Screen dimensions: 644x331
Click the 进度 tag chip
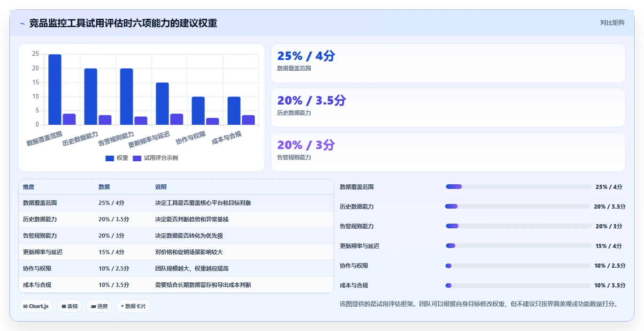[x=99, y=306]
